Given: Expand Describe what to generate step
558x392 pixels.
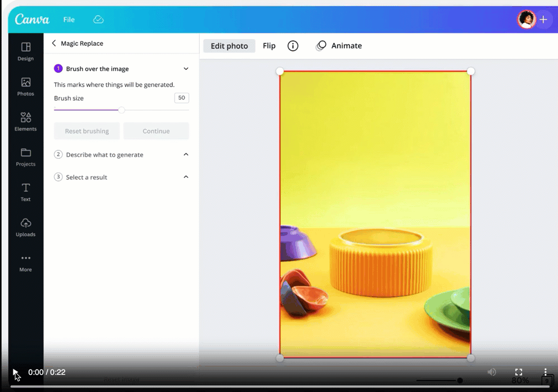Looking at the screenshot, I should pyautogui.click(x=186, y=154).
